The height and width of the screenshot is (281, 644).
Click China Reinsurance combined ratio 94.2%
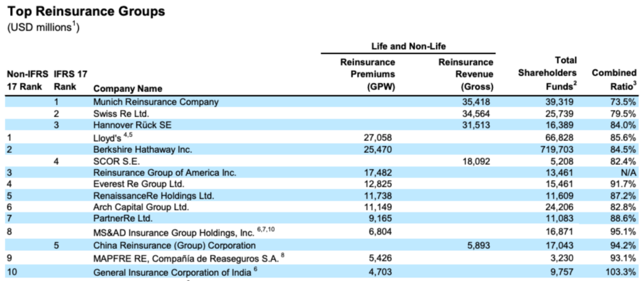click(623, 246)
